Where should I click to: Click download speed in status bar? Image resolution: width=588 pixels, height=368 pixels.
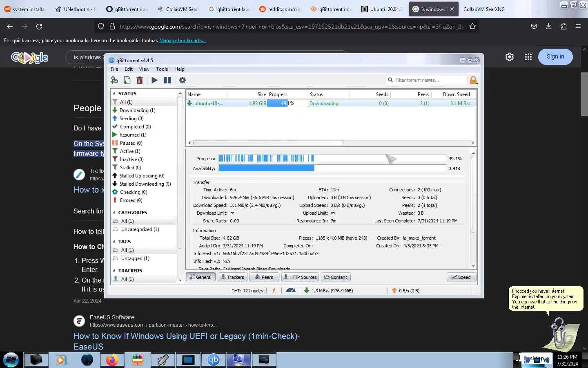329,291
